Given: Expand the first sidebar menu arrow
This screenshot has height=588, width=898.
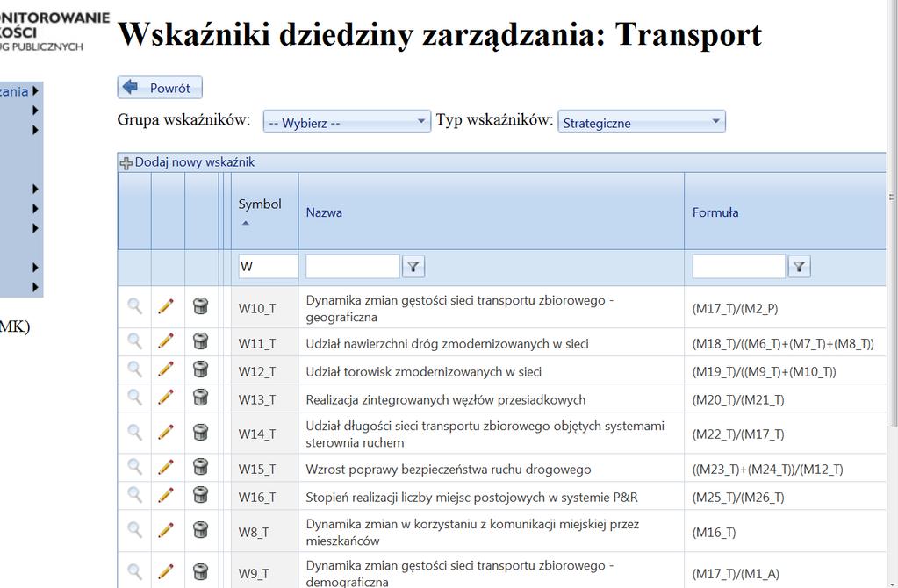Looking at the screenshot, I should [35, 91].
